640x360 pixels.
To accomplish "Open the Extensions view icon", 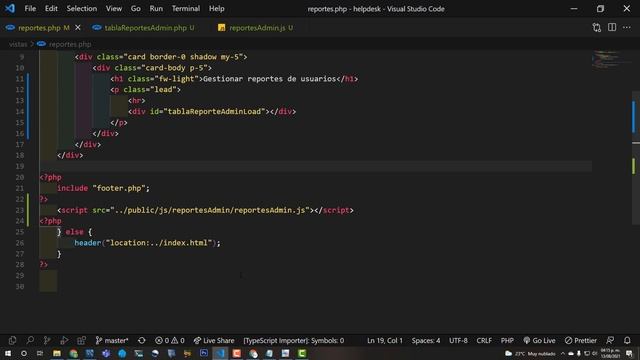I will [x=81, y=340].
